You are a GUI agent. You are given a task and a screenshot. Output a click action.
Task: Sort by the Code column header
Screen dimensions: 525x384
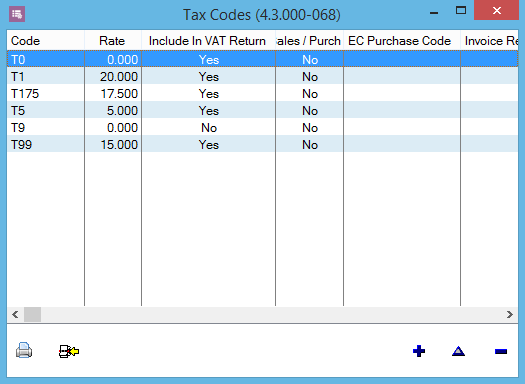pyautogui.click(x=46, y=41)
